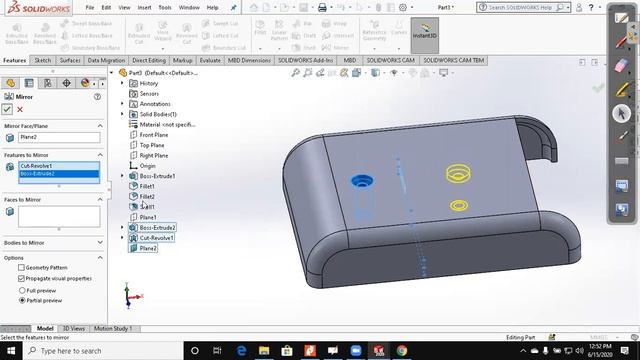
Task: Open Chrome from taskbar
Action: coord(402,351)
